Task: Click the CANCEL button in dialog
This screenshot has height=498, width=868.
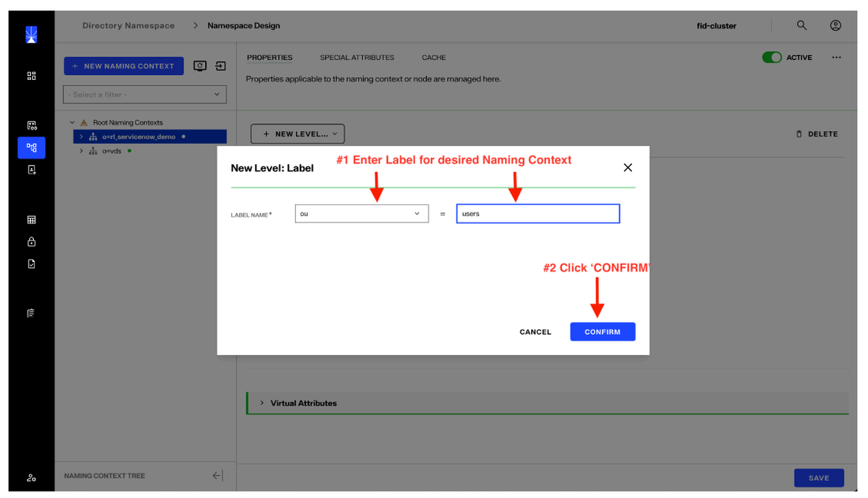Action: pos(535,331)
